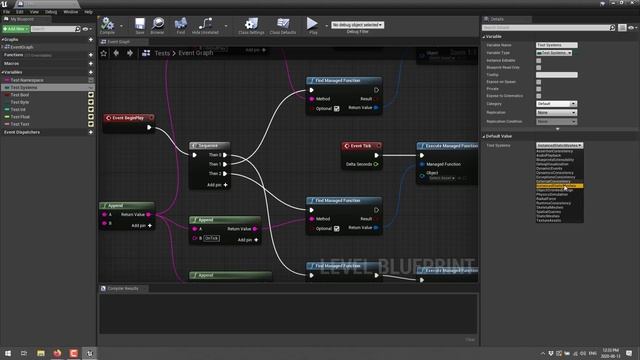Image resolution: width=640 pixels, height=360 pixels.
Task: Open the debug object selector dropdown
Action: [x=357, y=25]
